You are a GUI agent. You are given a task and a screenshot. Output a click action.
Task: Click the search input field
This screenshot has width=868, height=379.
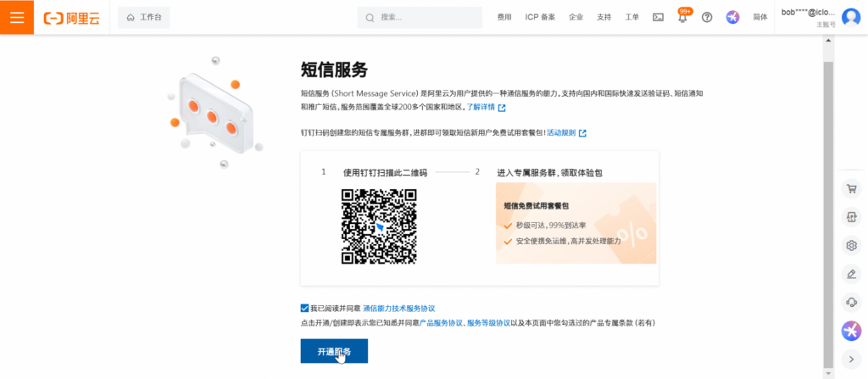click(x=420, y=18)
